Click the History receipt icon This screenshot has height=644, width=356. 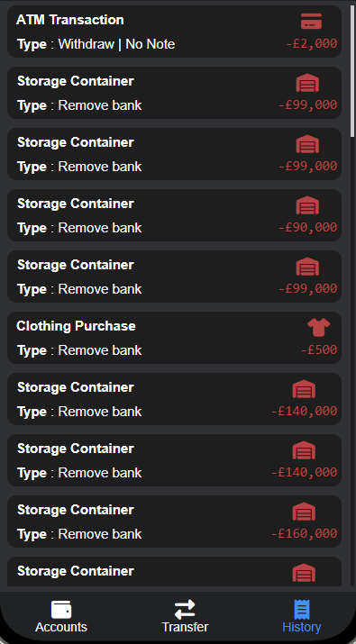[301, 610]
